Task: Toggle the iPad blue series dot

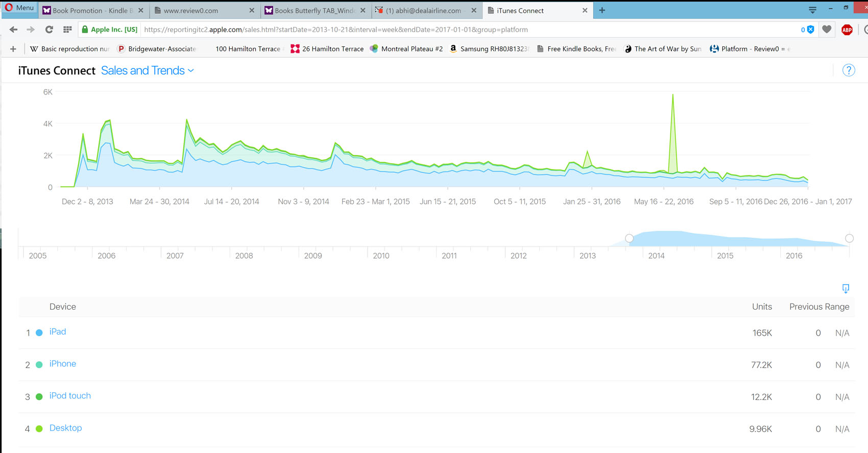Action: [39, 333]
